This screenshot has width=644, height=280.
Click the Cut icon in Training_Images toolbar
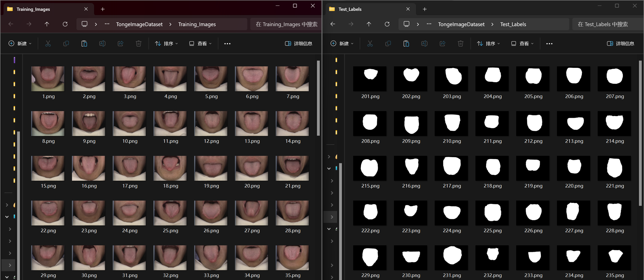click(x=48, y=43)
